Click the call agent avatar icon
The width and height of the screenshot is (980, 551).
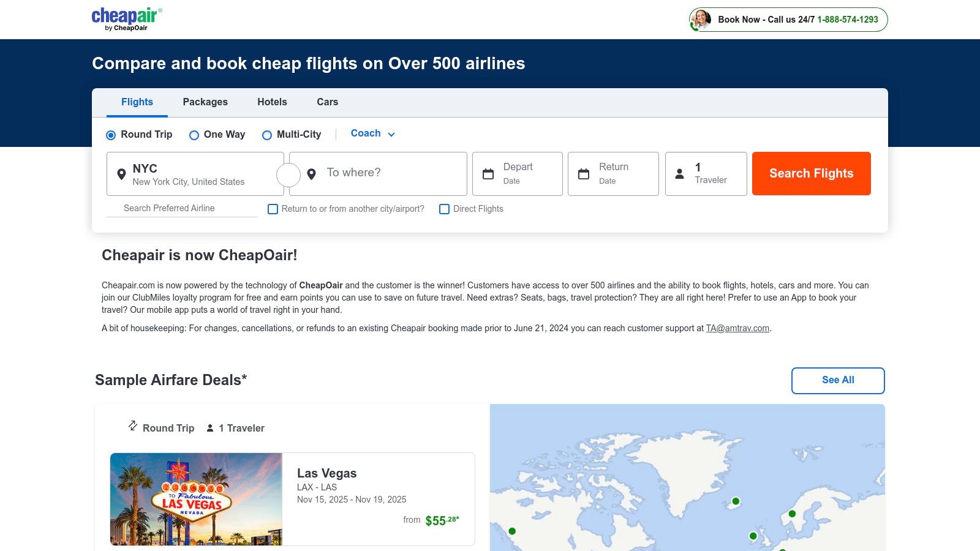coord(701,20)
